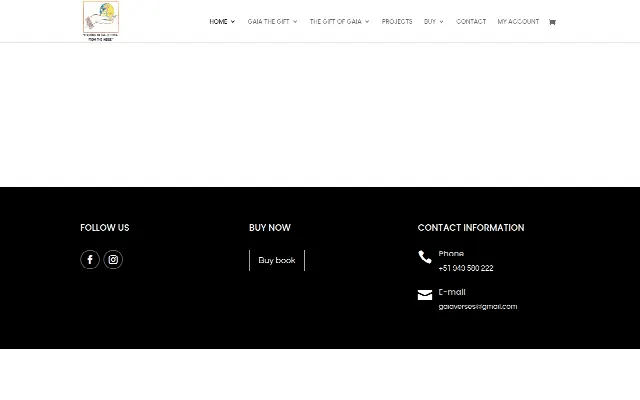
Task: Click the site logo in the header
Action: click(x=101, y=21)
